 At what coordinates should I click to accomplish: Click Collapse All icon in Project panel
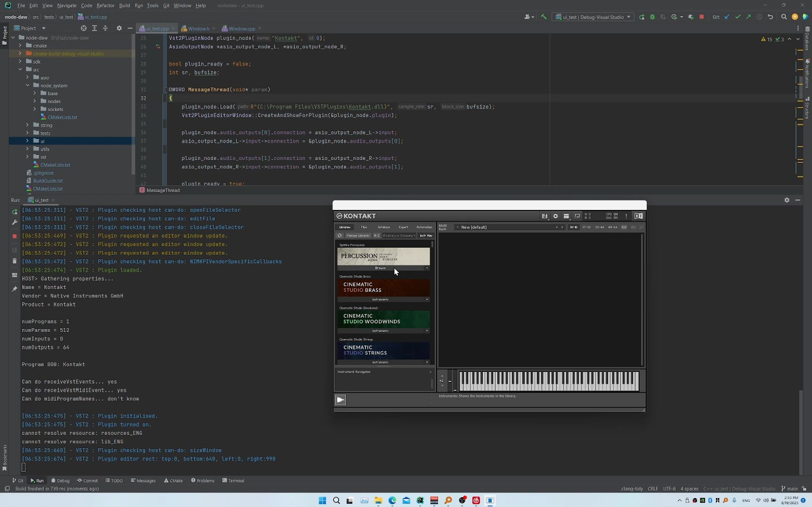pyautogui.click(x=105, y=28)
